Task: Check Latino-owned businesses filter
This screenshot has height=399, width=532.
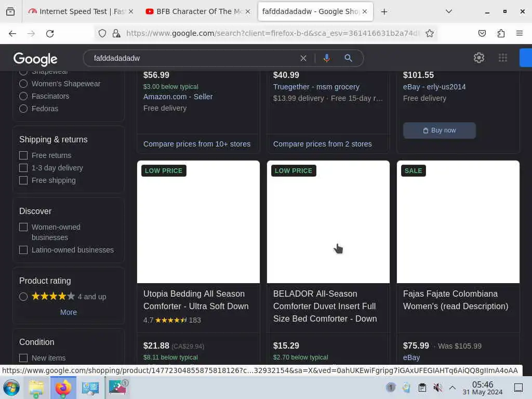Action: pos(23,250)
